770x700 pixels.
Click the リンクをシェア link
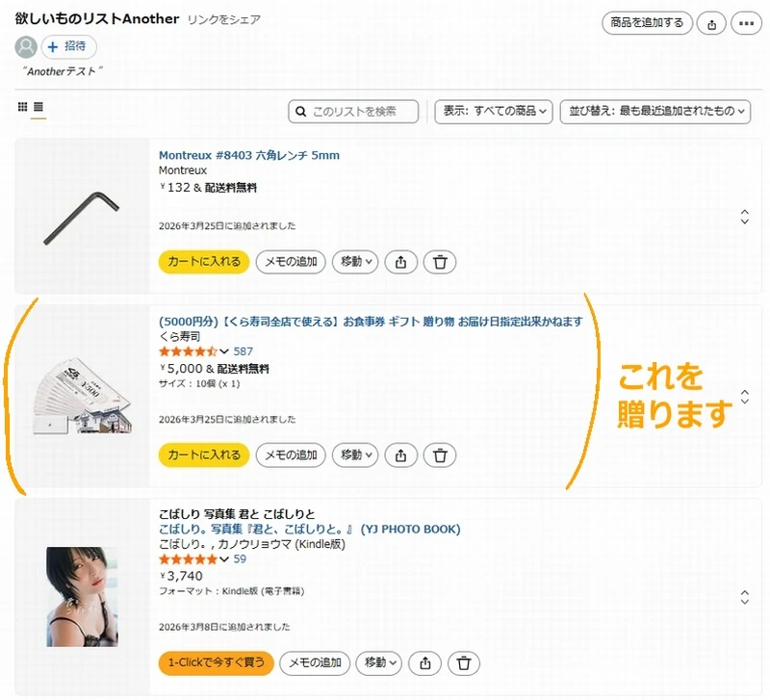click(224, 19)
